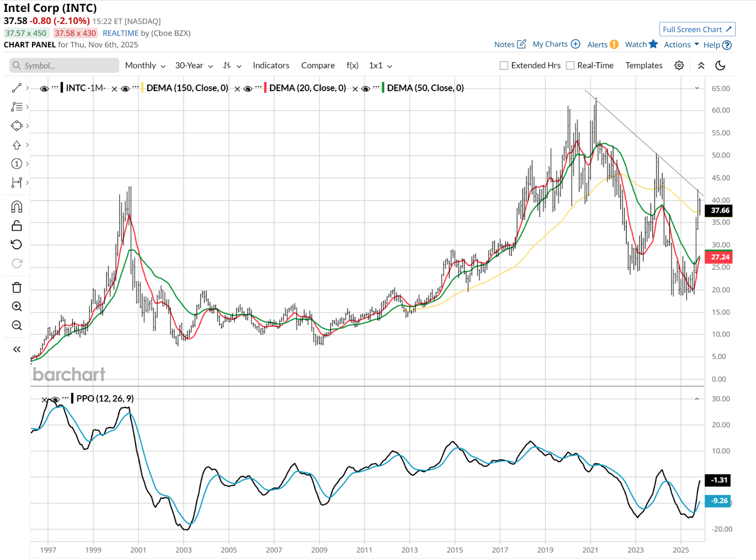756x560 pixels.
Task: Open the 30-Year period dropdown
Action: (x=194, y=66)
